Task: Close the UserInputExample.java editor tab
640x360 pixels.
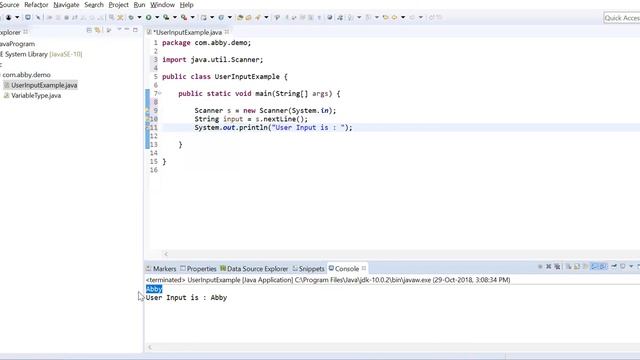Action: (x=227, y=32)
